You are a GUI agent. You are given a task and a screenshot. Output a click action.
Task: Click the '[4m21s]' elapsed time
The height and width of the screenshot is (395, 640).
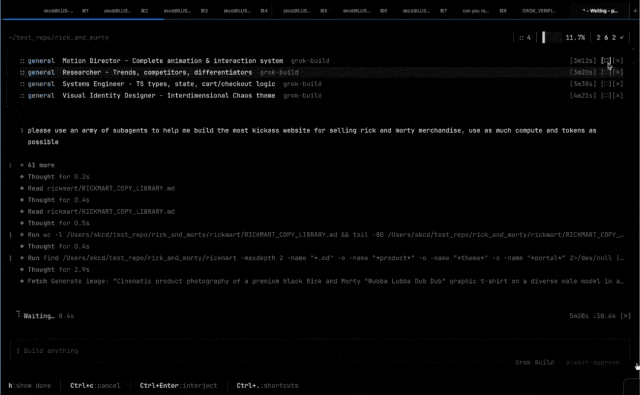(583, 95)
